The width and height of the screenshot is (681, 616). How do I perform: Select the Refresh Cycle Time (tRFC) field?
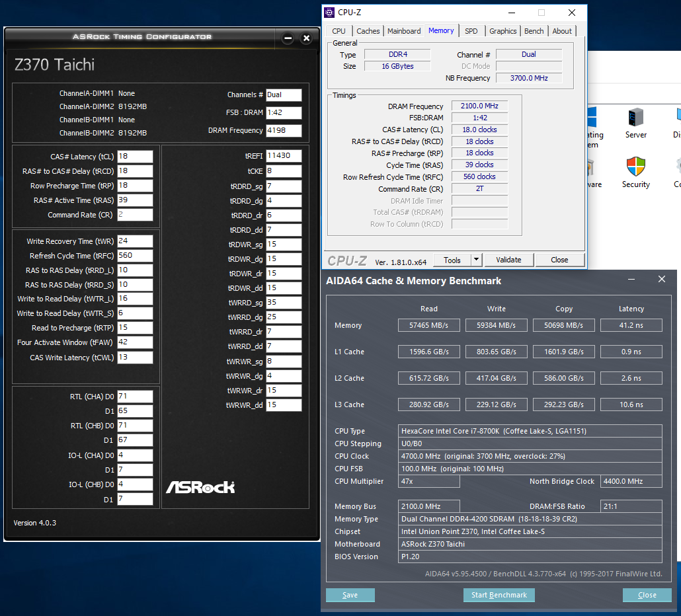135,256
